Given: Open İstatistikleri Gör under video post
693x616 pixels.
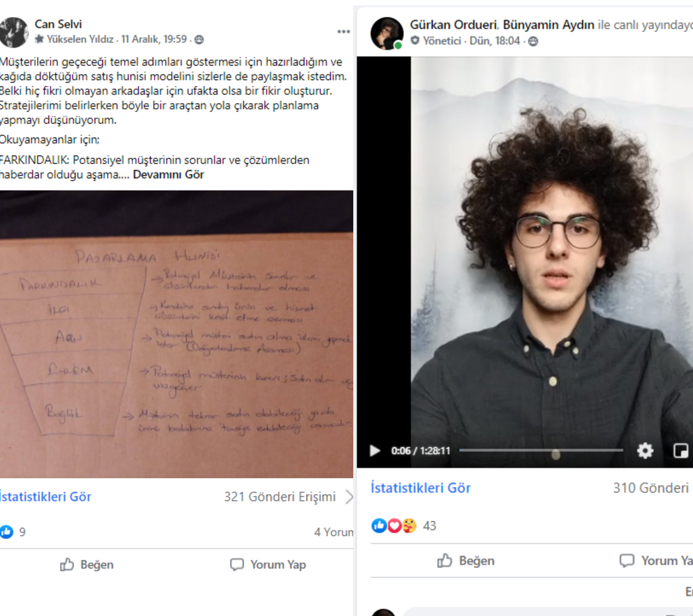Looking at the screenshot, I should tap(421, 488).
